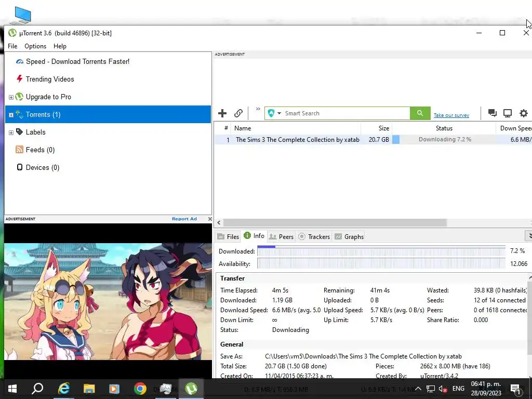Open the Options menu

35,46
